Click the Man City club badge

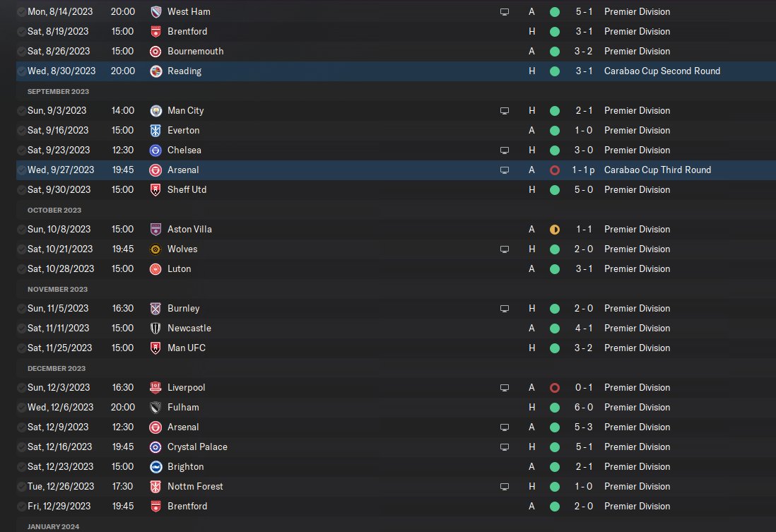(155, 111)
